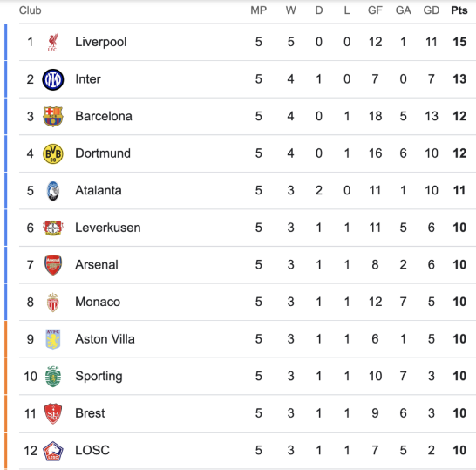Click the Aston Villa crest icon
The height and width of the screenshot is (470, 476).
click(53, 339)
